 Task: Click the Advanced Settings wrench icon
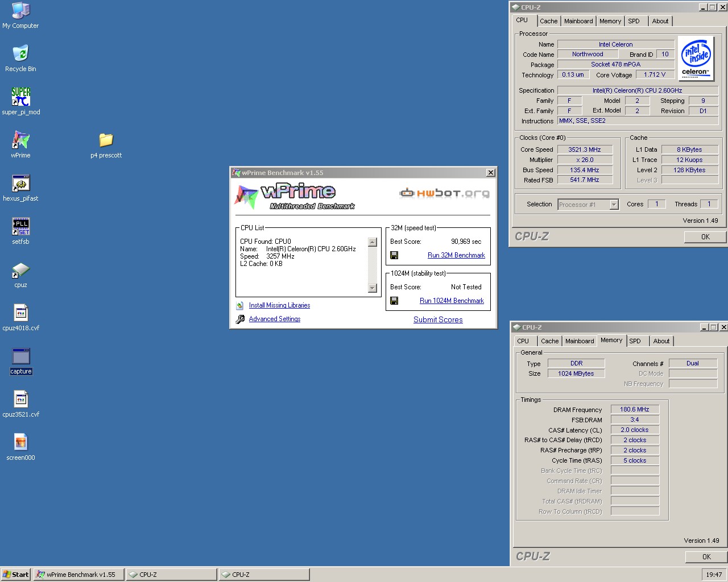tap(240, 319)
